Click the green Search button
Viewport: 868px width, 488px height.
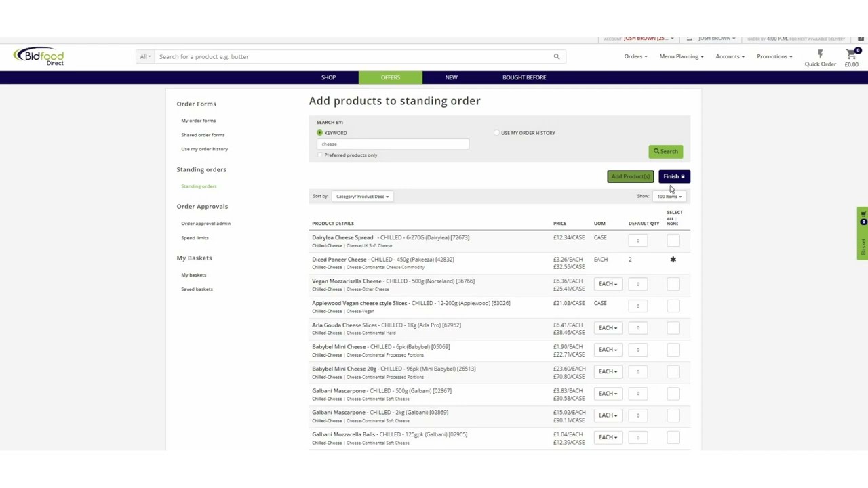(x=665, y=152)
